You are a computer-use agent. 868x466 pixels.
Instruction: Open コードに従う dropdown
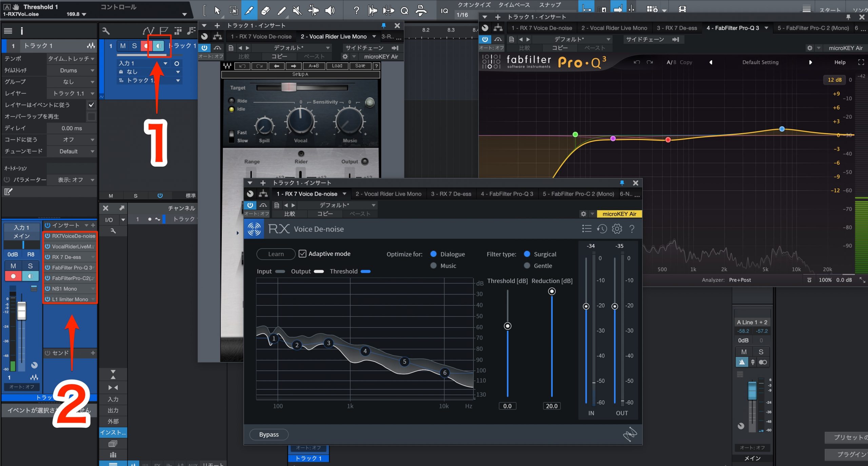pos(72,140)
